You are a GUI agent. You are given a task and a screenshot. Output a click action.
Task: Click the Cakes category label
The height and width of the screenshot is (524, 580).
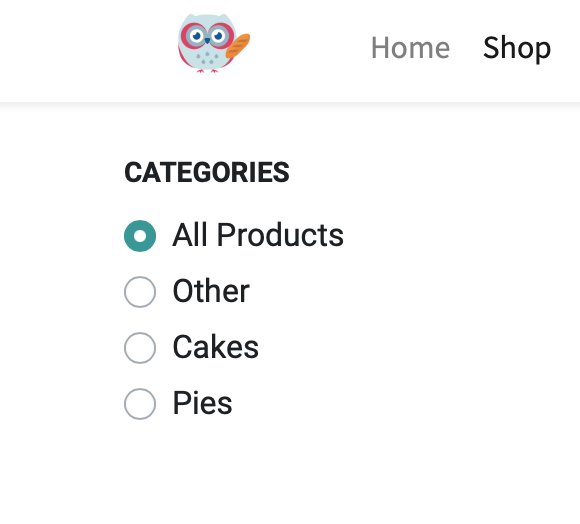click(216, 347)
